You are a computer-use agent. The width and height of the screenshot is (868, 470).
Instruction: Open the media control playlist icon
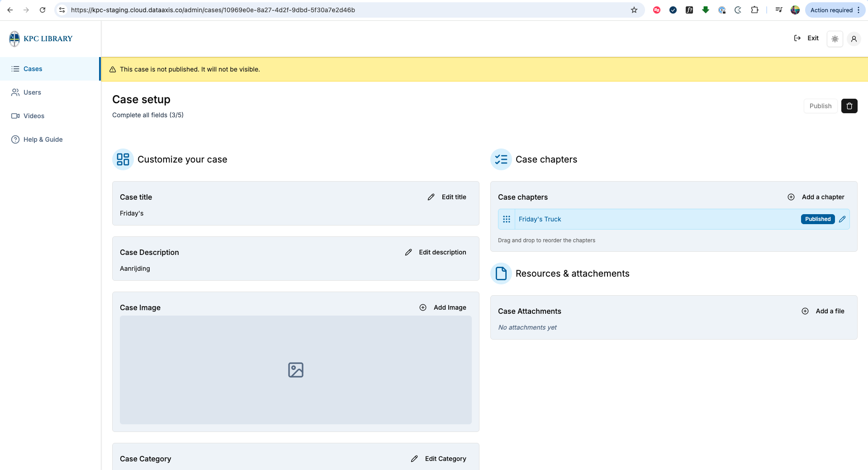click(x=779, y=10)
